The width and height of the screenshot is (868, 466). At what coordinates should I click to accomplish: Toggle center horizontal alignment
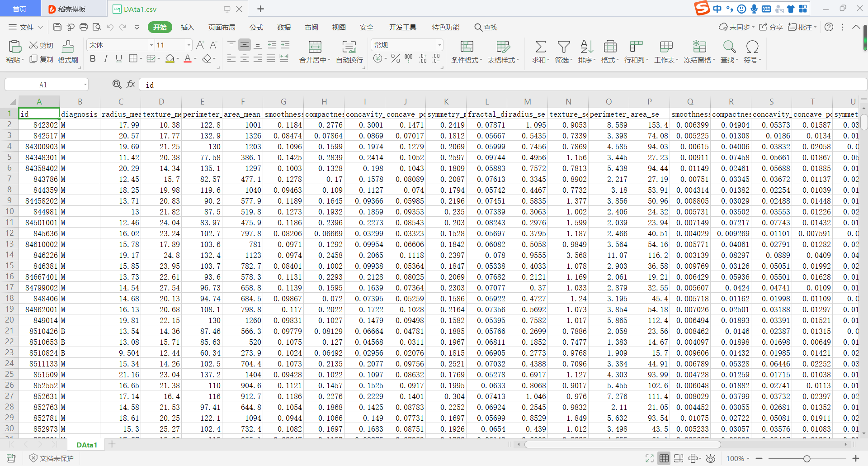245,59
